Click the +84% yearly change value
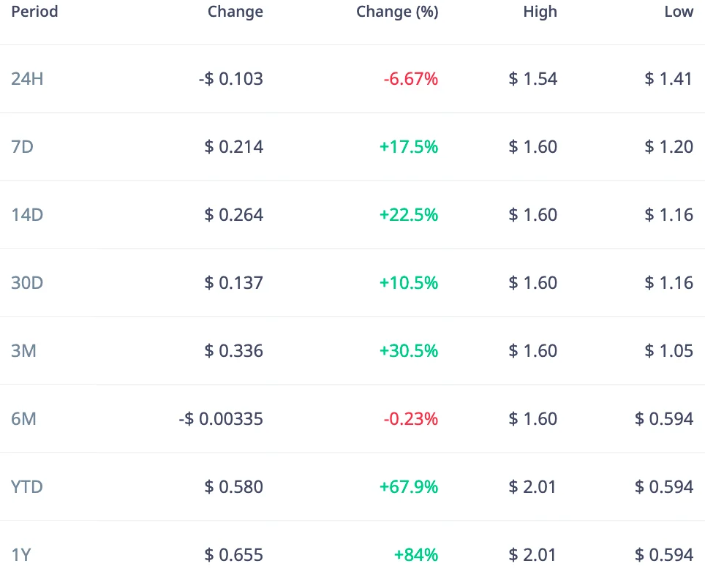705x588 pixels. [415, 555]
